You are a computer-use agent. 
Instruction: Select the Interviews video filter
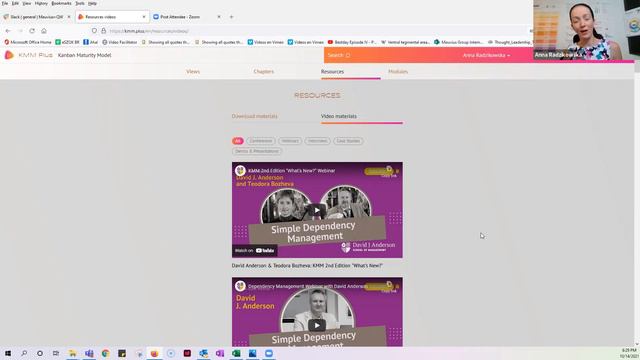tap(317, 141)
